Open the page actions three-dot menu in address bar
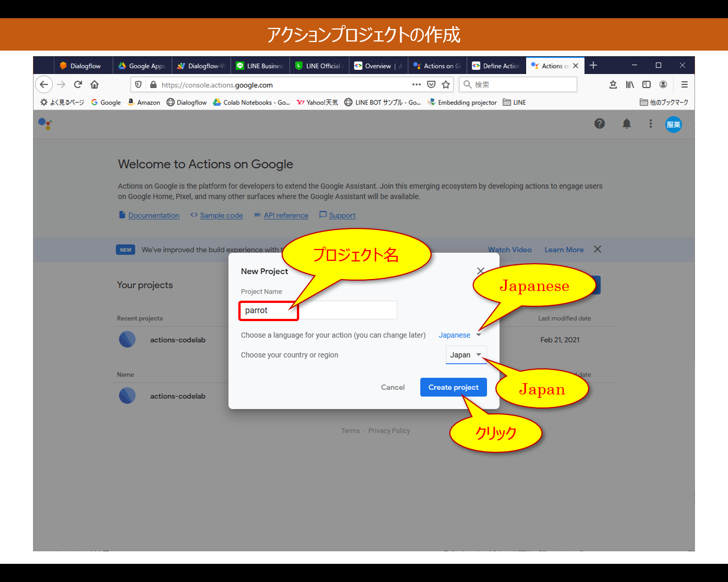Screen dimensions: 728x582 (x=416, y=84)
